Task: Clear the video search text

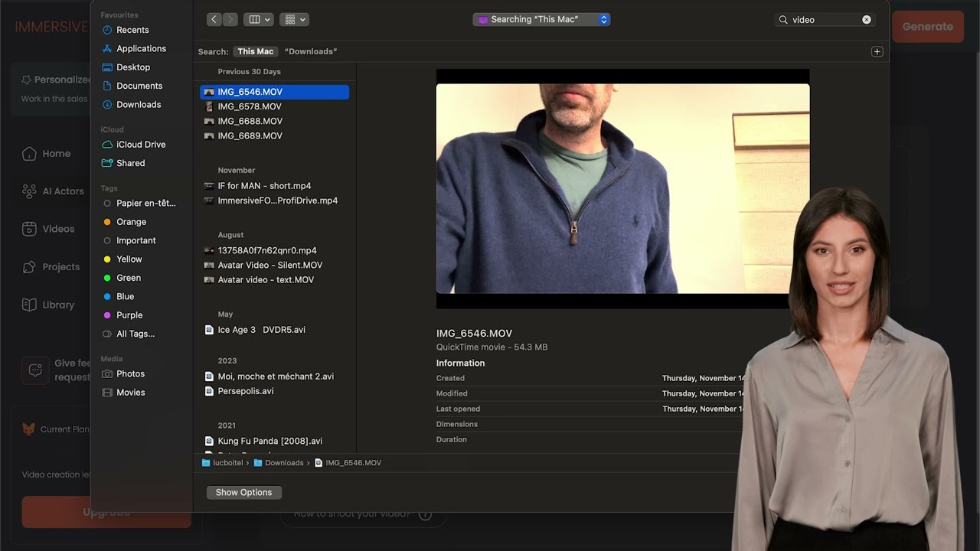Action: tap(867, 20)
